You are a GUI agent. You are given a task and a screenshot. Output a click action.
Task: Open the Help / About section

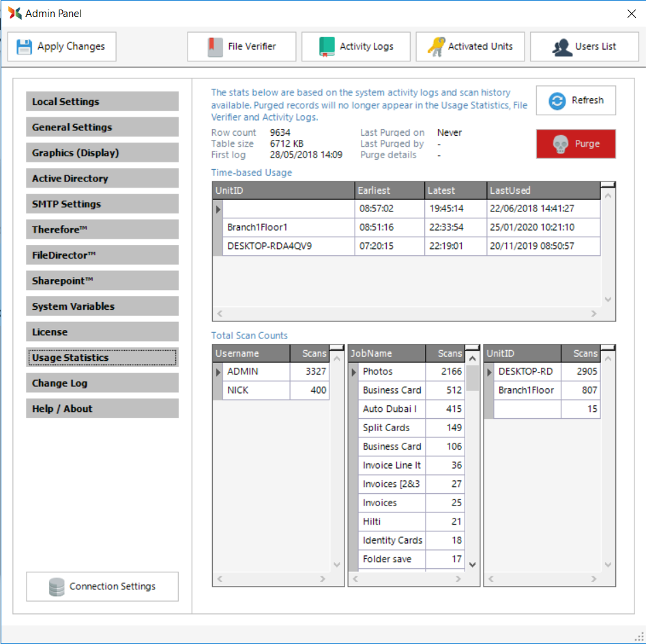(102, 409)
